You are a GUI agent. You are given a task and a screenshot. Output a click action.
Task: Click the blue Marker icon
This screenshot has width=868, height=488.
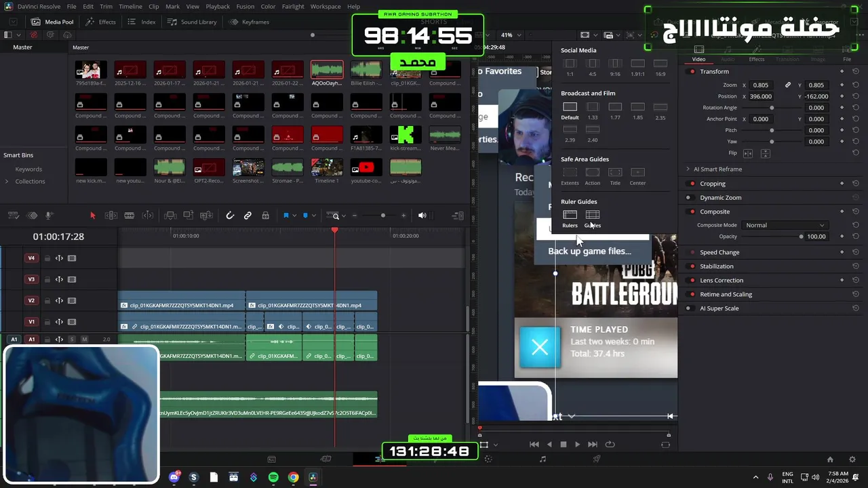point(305,216)
